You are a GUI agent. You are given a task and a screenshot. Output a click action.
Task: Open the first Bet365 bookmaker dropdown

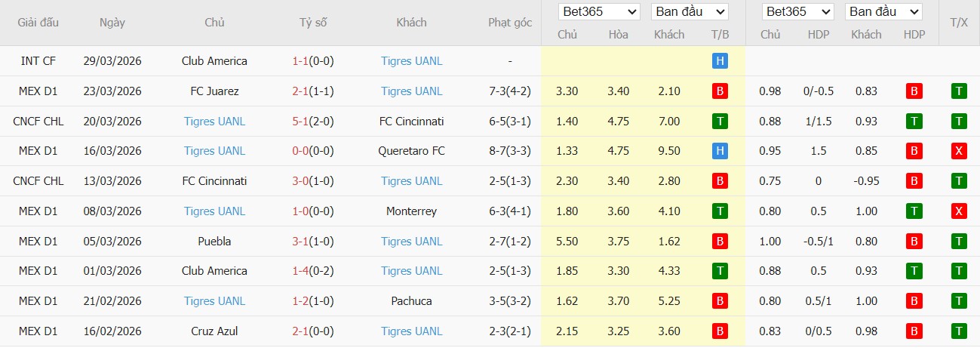click(x=599, y=12)
